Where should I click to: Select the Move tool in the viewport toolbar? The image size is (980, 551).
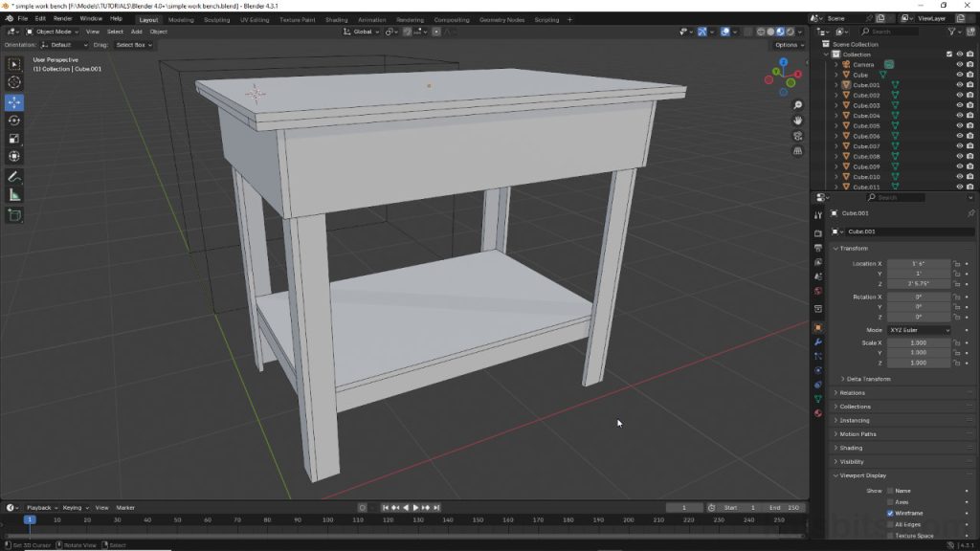pyautogui.click(x=14, y=102)
